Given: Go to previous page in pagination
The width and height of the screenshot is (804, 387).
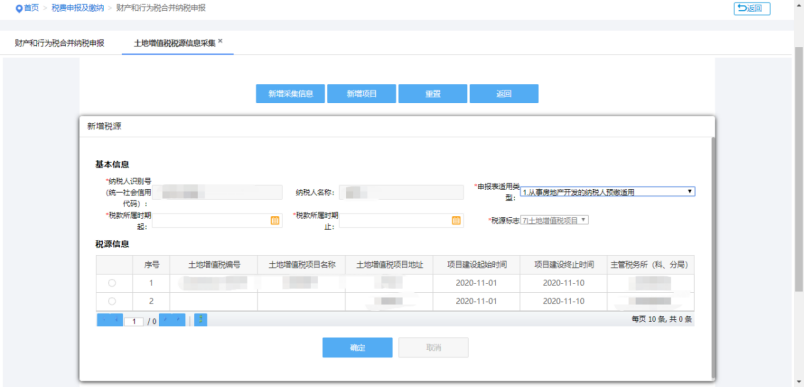Looking at the screenshot, I should (x=116, y=320).
